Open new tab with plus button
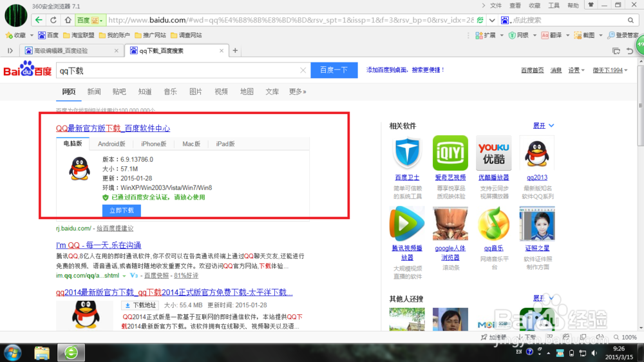This screenshot has width=644, height=362. pos(235,50)
